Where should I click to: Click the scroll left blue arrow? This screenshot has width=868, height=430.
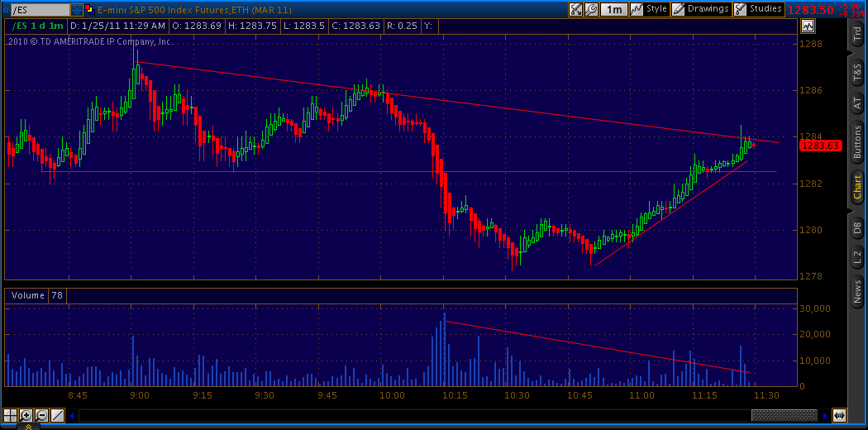[72, 415]
